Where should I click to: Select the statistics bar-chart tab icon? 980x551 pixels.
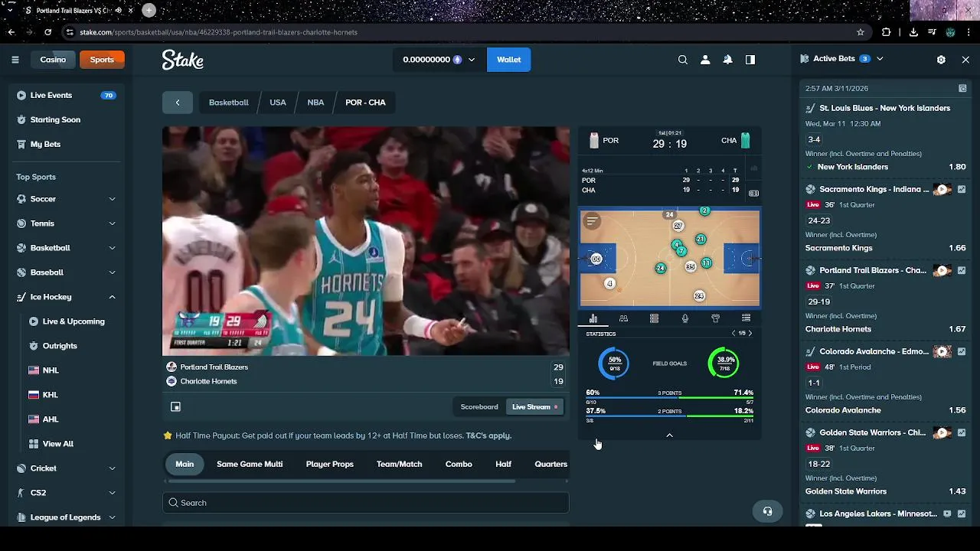[593, 318]
